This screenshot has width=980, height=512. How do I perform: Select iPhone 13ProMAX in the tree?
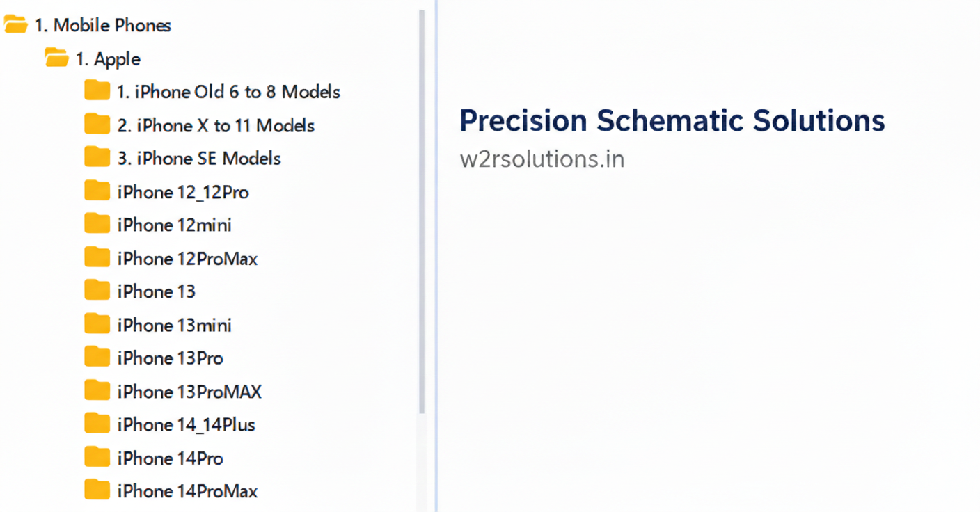click(x=189, y=392)
